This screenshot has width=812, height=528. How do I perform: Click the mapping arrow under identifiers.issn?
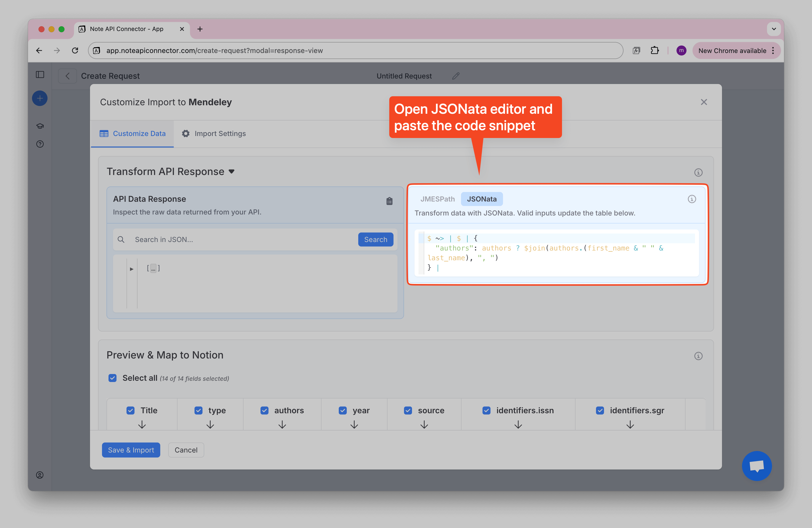point(518,425)
